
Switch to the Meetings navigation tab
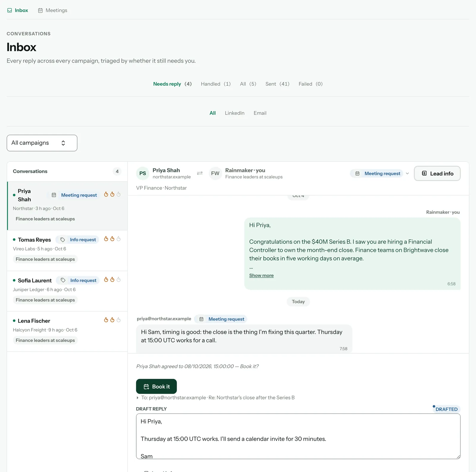coord(53,10)
